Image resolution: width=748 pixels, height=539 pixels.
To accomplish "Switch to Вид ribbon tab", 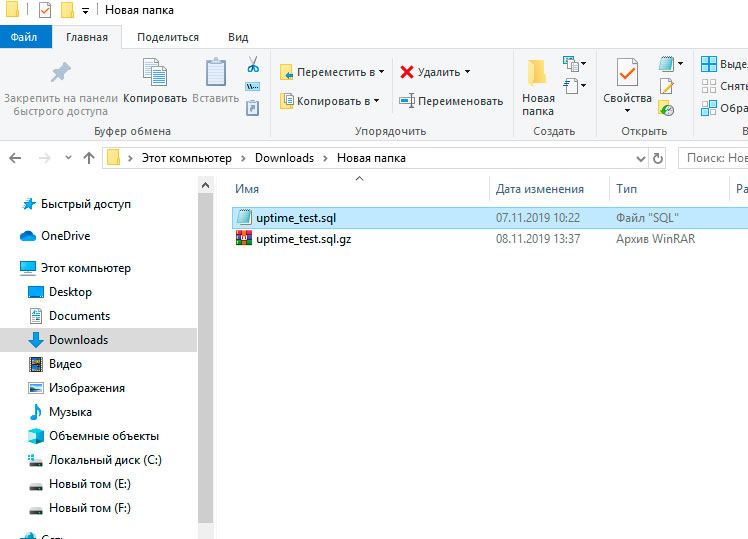I will pos(238,37).
